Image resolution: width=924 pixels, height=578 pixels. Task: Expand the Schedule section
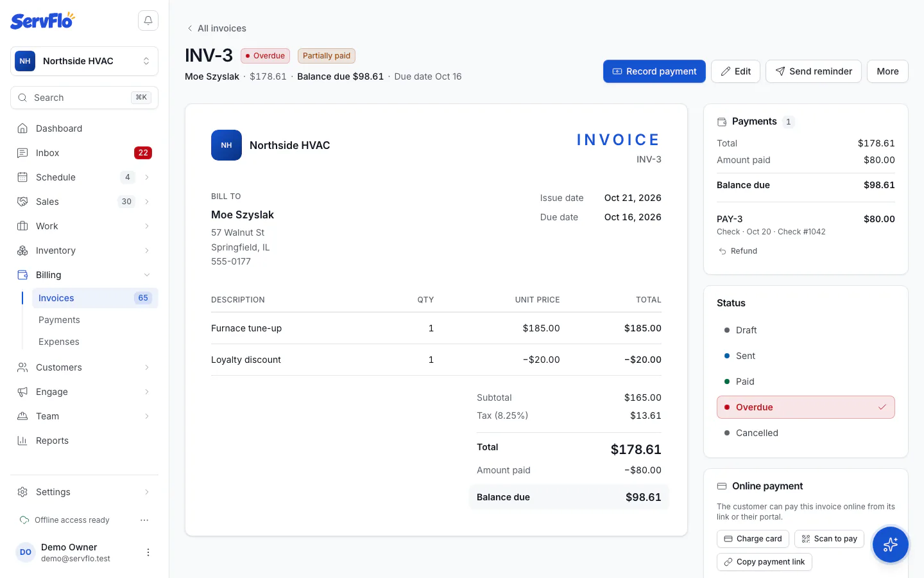point(147,177)
